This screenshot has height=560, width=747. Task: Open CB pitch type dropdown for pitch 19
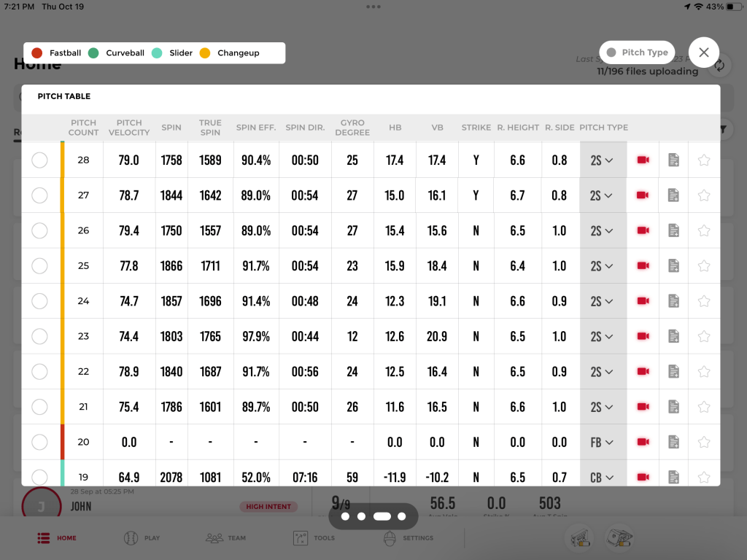click(x=603, y=477)
